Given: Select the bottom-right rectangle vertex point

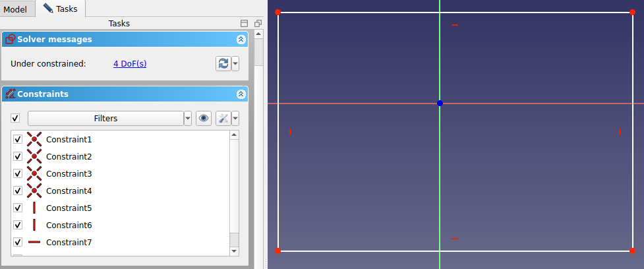Looking at the screenshot, I should [x=633, y=251].
